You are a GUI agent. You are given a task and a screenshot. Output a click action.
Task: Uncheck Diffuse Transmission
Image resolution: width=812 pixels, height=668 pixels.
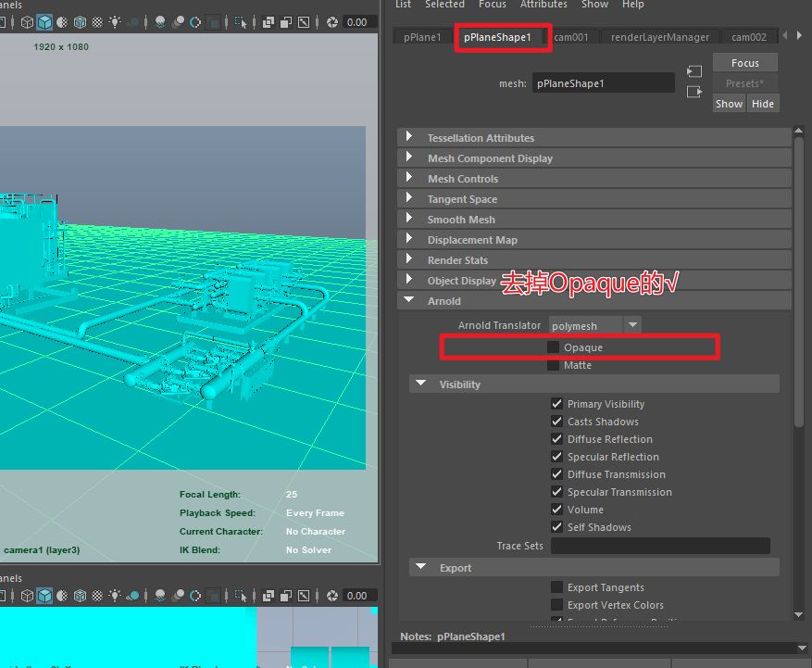[556, 474]
